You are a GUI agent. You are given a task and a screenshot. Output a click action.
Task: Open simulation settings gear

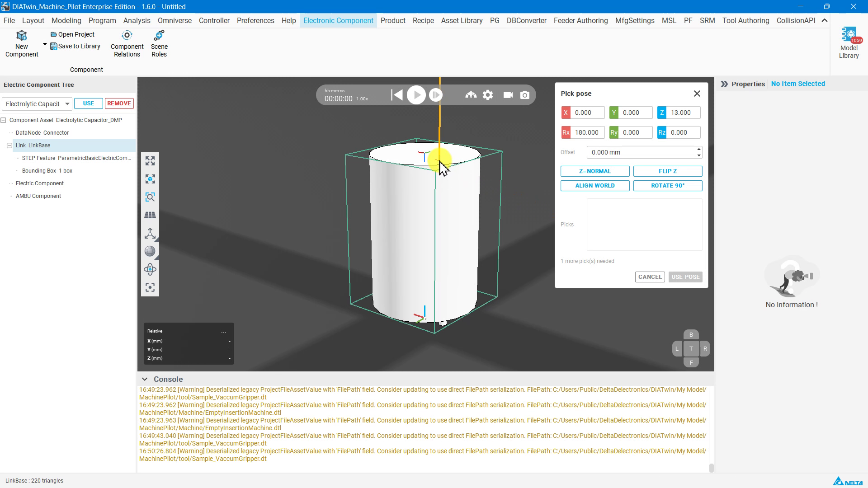pyautogui.click(x=488, y=95)
